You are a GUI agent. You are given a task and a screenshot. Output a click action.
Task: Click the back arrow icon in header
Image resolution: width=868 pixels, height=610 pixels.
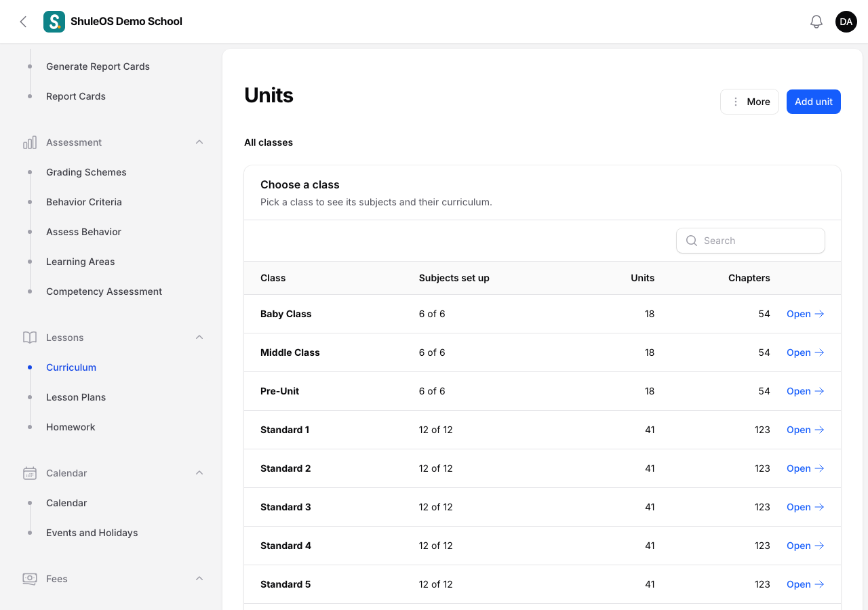pyautogui.click(x=23, y=22)
